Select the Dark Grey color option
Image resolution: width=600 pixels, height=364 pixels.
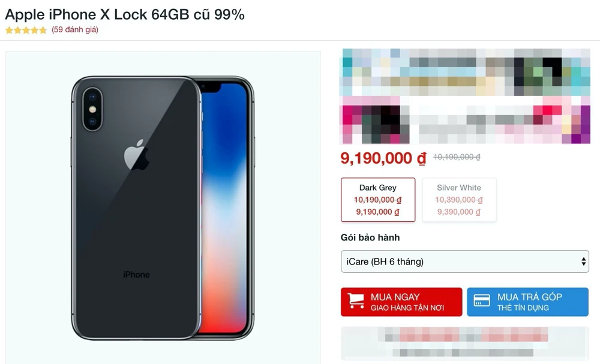(378, 200)
